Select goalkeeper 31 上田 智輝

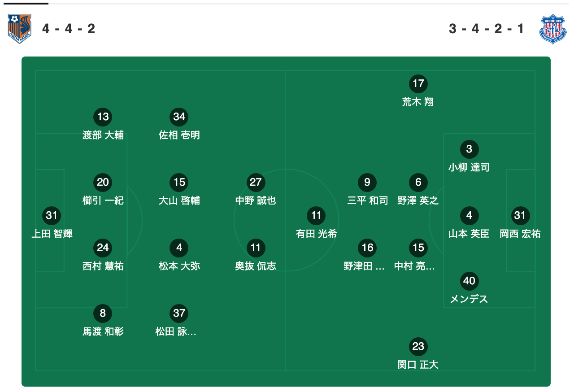pos(52,224)
